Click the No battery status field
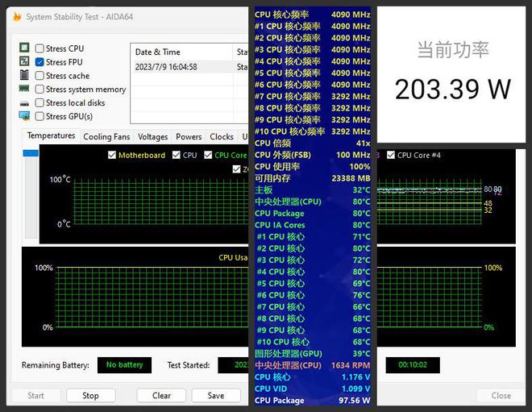 [124, 364]
